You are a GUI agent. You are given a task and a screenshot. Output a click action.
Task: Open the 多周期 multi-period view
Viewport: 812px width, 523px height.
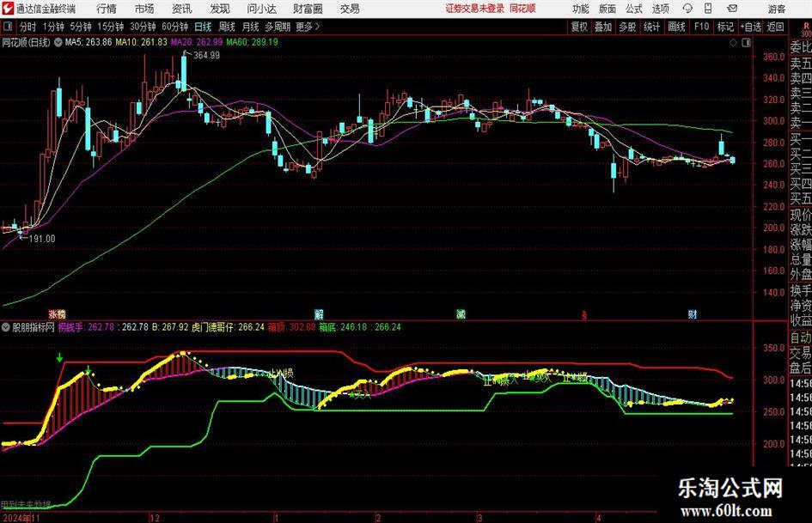(x=278, y=27)
